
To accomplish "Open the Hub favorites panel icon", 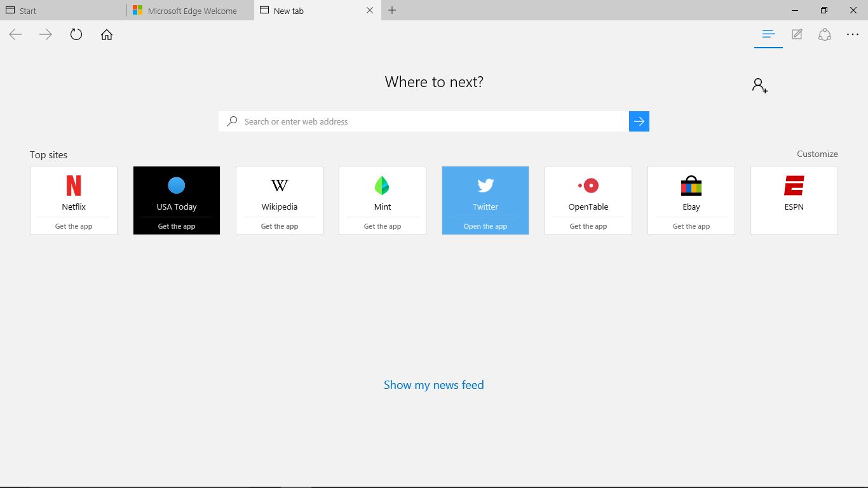I will 768,35.
